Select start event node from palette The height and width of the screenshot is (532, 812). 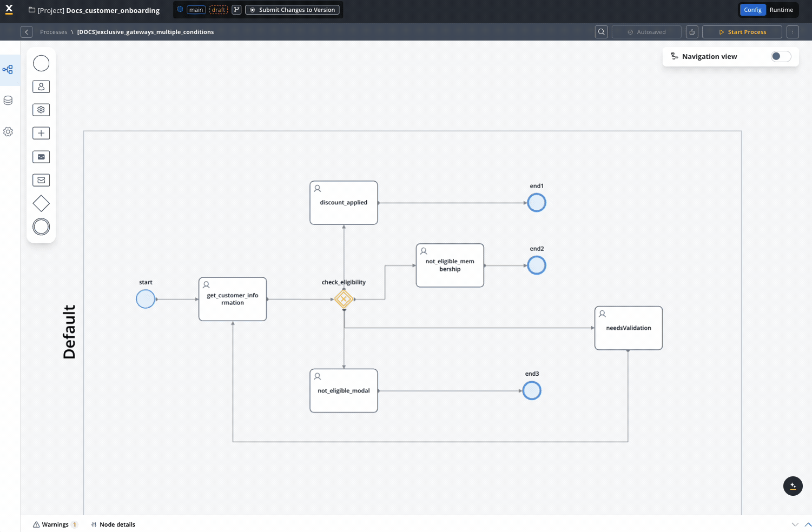coord(41,63)
